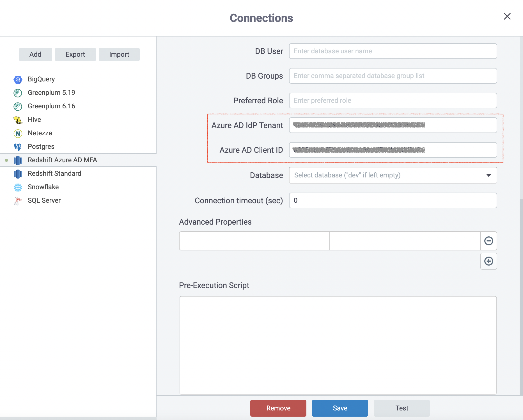Focus the DB User field

[x=393, y=51]
